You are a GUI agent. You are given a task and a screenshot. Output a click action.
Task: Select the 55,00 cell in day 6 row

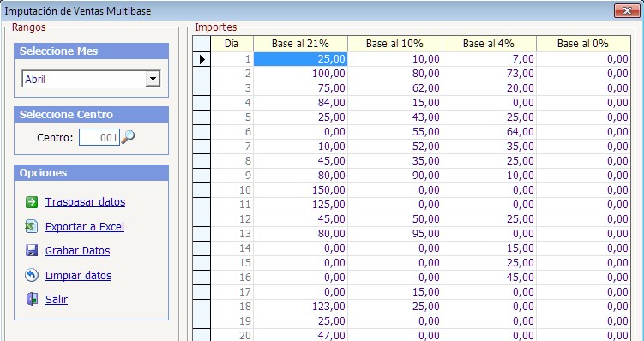tap(394, 132)
